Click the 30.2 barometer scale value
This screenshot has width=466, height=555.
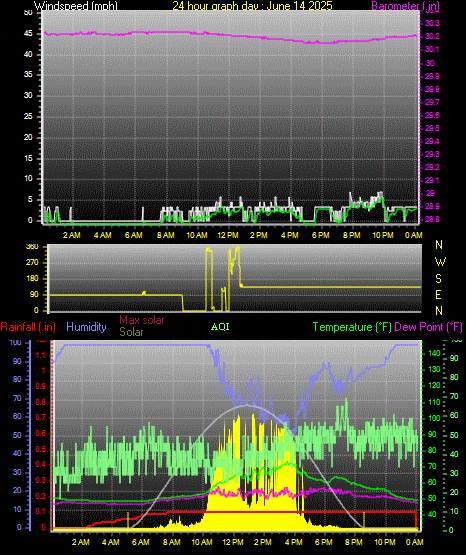point(432,36)
